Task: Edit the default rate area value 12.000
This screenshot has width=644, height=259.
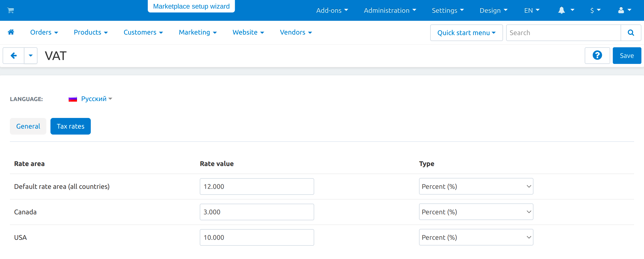Action: [257, 187]
